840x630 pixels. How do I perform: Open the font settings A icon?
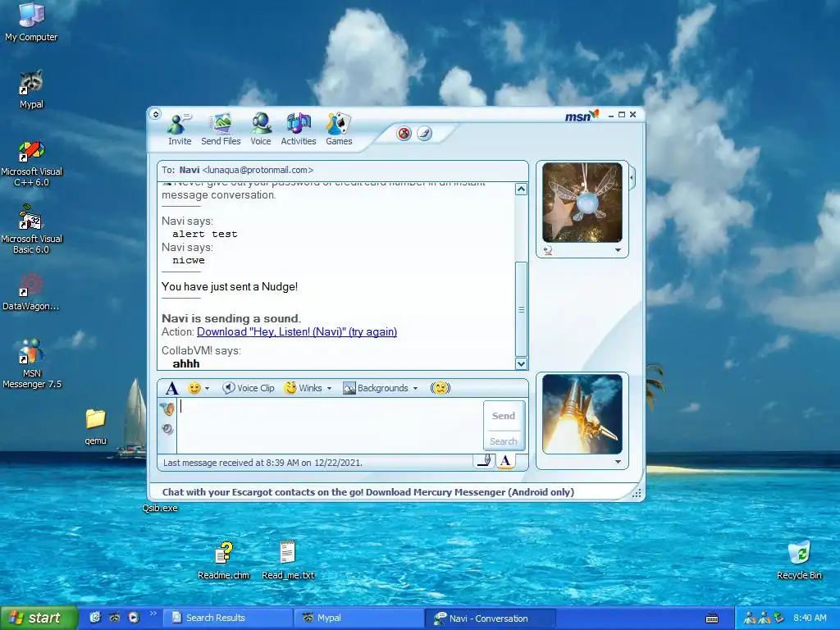point(172,388)
